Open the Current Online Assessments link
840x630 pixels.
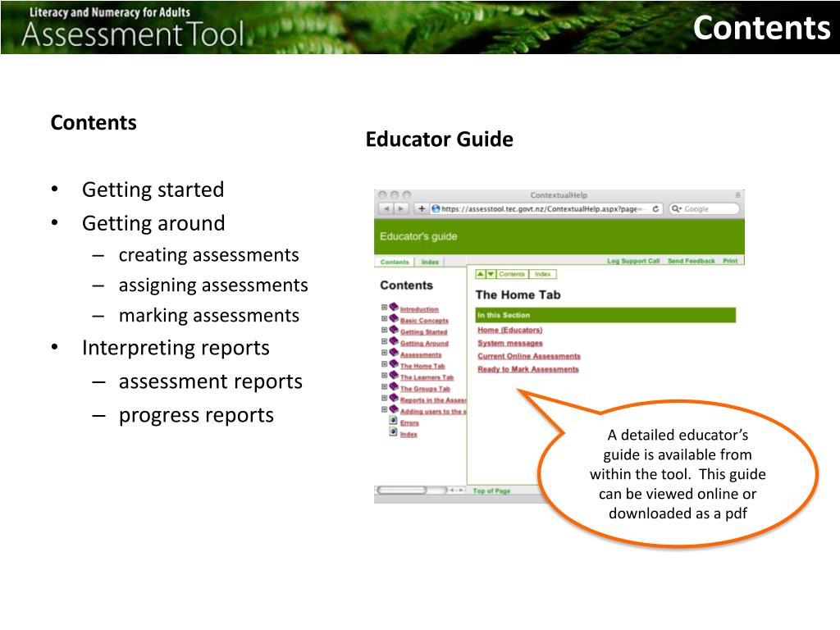(529, 356)
